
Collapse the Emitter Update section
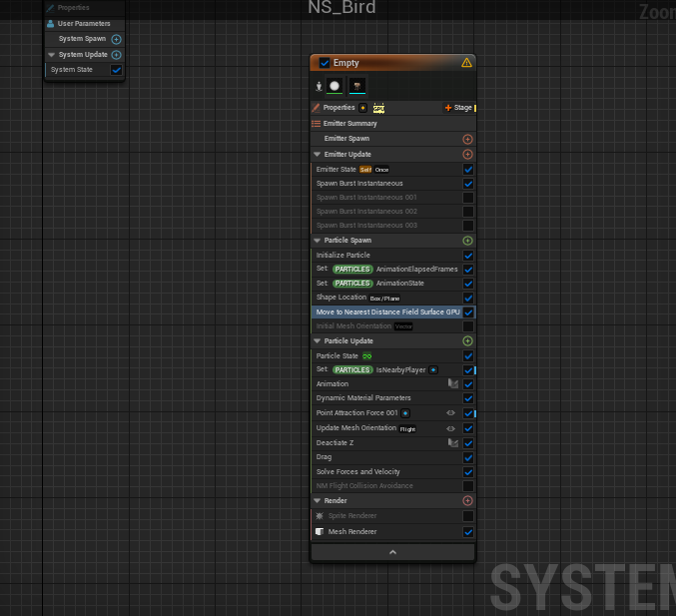click(x=318, y=155)
